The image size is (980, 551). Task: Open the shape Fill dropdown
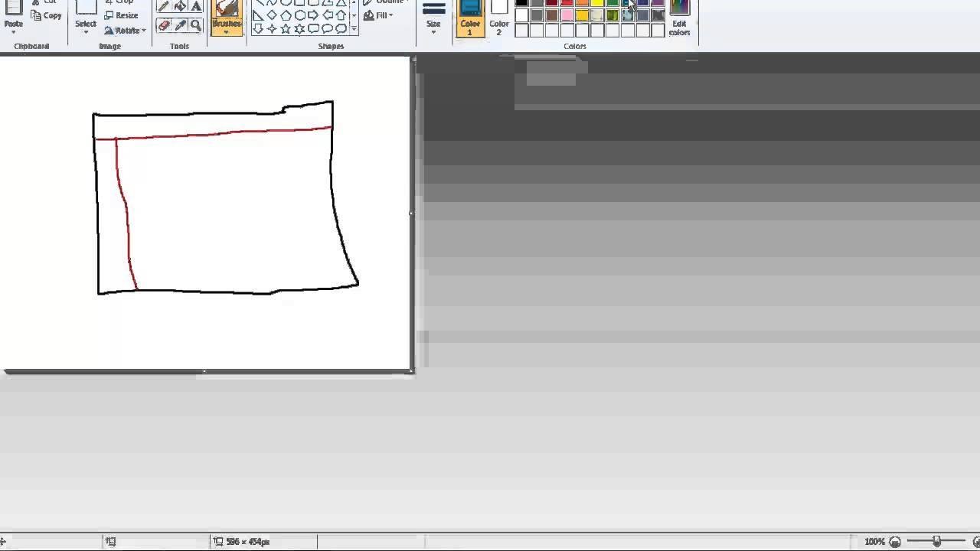[x=379, y=15]
